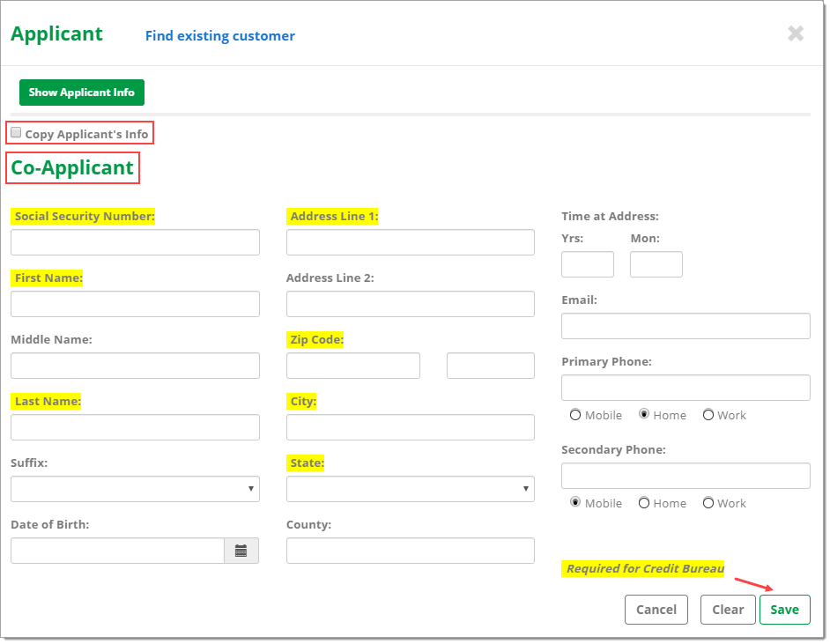The width and height of the screenshot is (830, 644).
Task: Select Mobile for Primary Phone type
Action: point(575,415)
